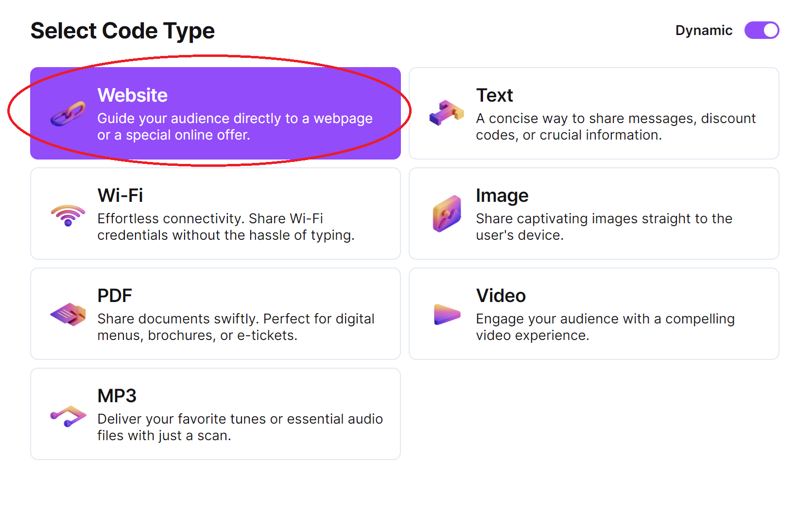This screenshot has width=812, height=517.
Task: Turn off the Dynamic toggle switch
Action: [761, 30]
